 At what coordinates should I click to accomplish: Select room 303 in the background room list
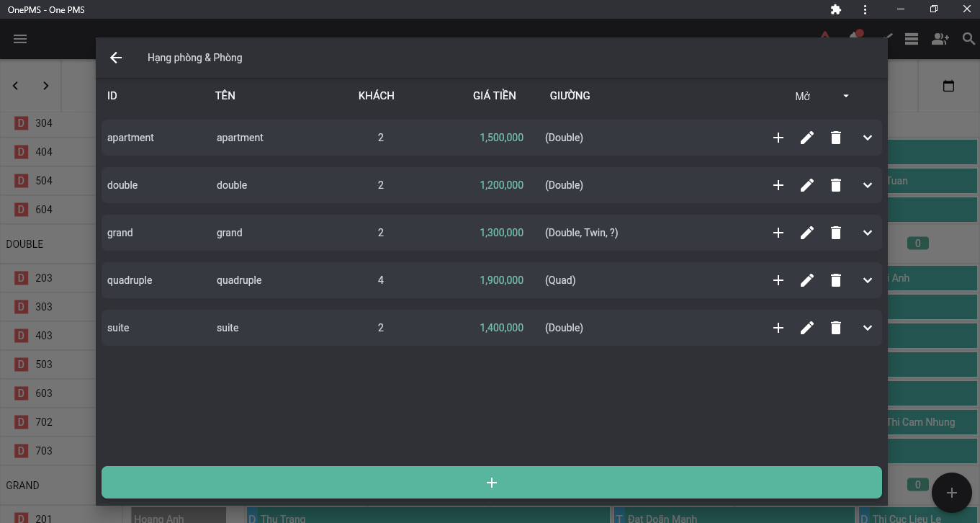tap(48, 307)
